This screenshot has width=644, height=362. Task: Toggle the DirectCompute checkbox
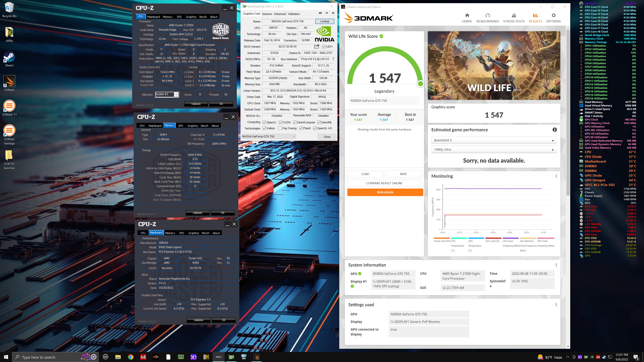pyautogui.click(x=295, y=122)
